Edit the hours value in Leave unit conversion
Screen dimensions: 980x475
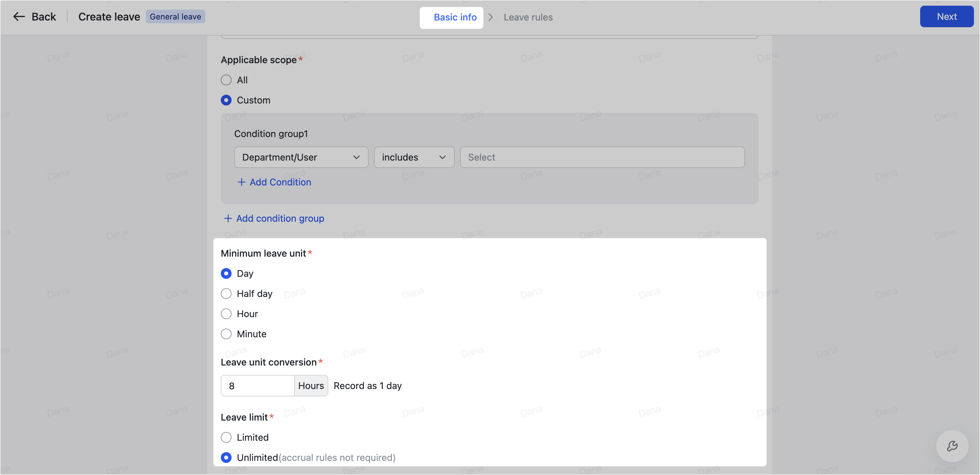tap(257, 385)
